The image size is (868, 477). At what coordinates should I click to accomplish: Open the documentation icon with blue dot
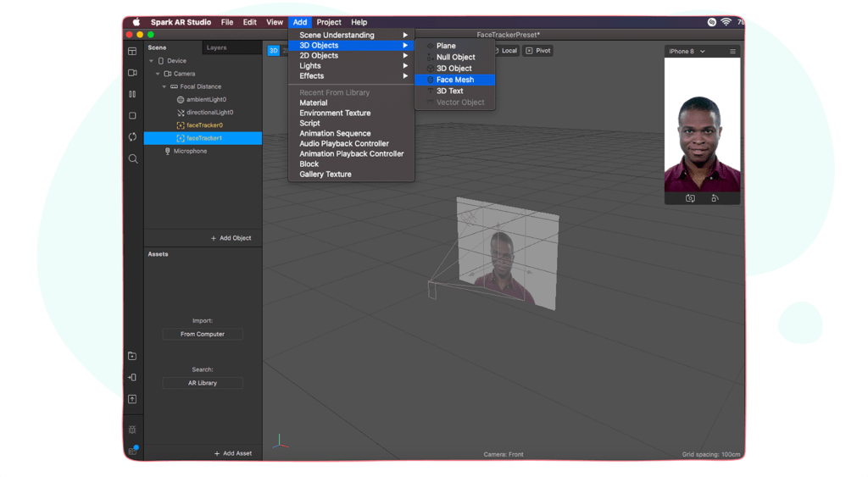coord(133,451)
